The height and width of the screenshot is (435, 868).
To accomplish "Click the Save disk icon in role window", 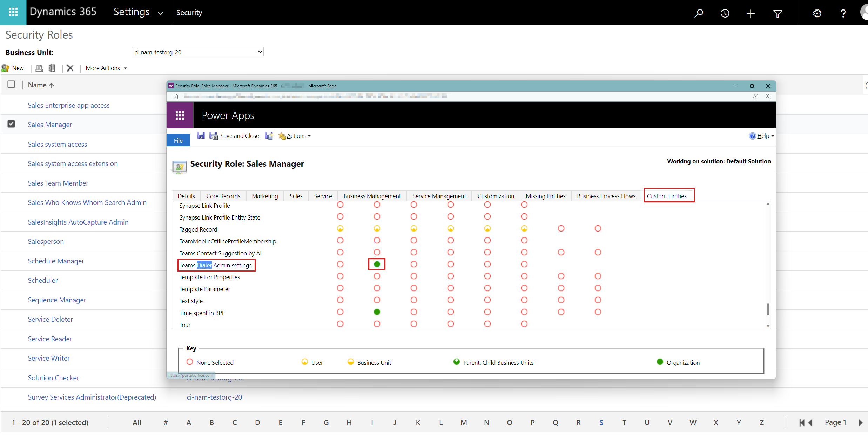I will click(x=201, y=135).
